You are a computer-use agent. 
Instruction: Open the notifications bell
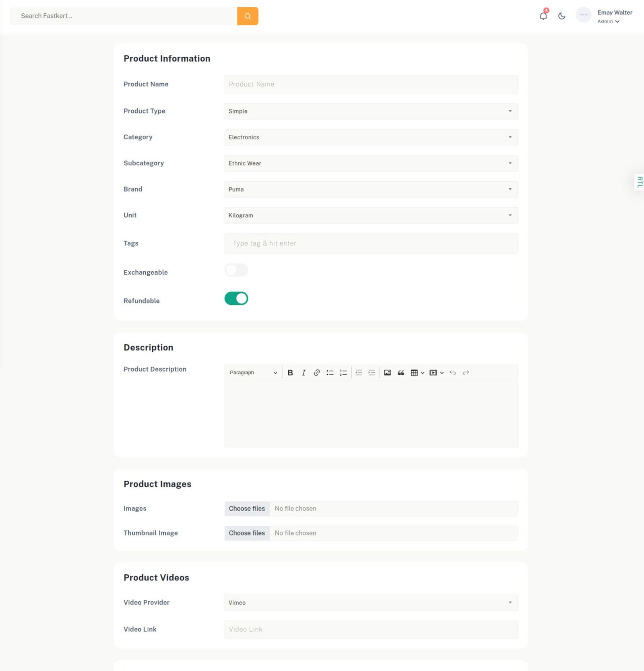(x=543, y=16)
